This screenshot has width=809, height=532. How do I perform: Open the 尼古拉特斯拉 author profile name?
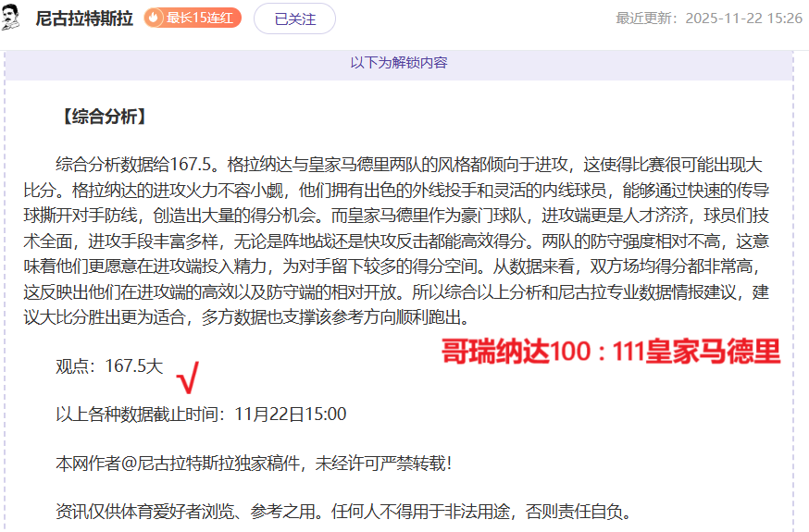point(83,19)
